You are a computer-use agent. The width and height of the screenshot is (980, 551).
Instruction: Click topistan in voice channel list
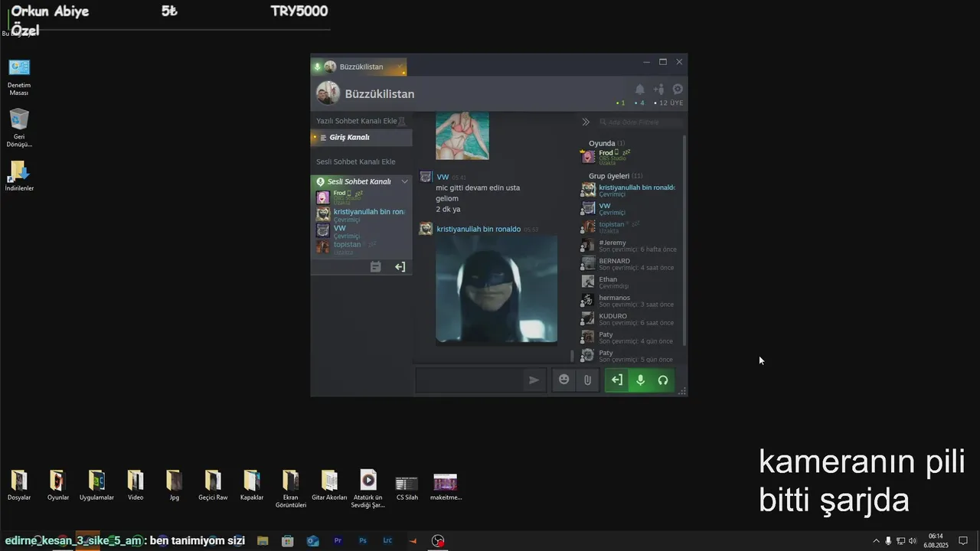click(361, 247)
